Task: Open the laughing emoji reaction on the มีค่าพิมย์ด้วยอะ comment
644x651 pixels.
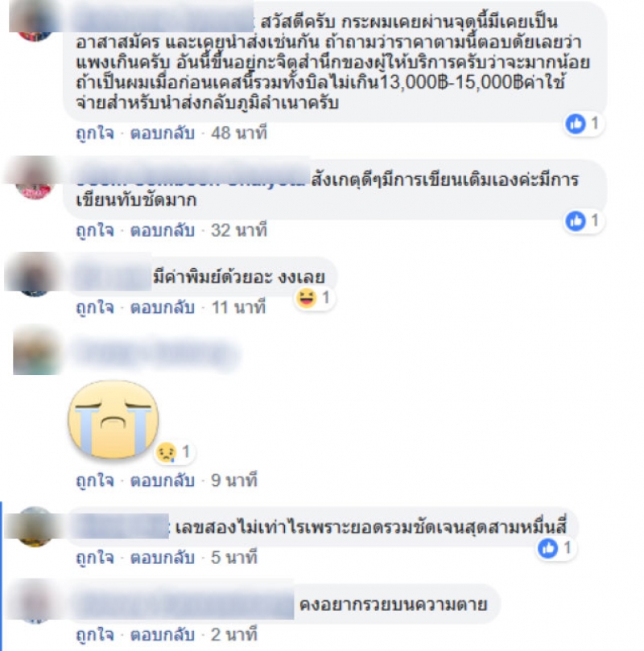Action: click(x=307, y=298)
